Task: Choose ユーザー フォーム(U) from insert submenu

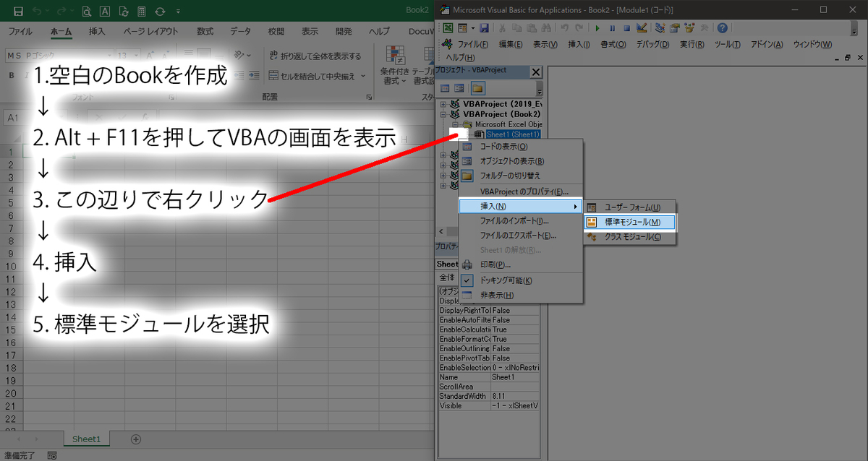Action: pyautogui.click(x=629, y=207)
